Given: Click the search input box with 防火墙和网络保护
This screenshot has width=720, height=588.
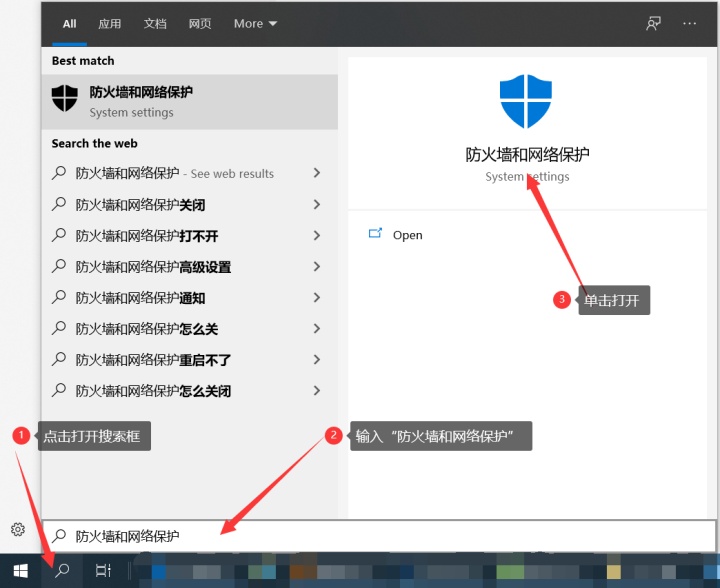Looking at the screenshot, I should (x=379, y=536).
